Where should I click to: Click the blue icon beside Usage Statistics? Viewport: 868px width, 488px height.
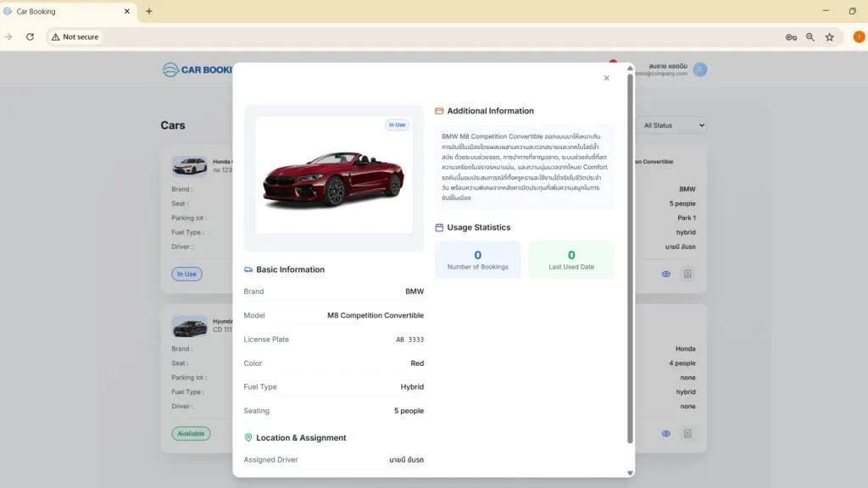(438, 227)
